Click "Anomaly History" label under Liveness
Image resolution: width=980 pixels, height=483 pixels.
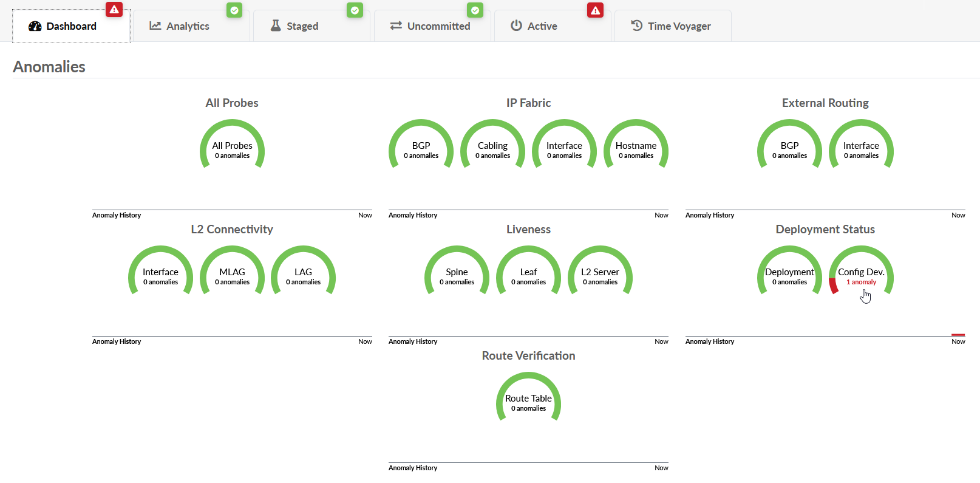click(x=413, y=341)
